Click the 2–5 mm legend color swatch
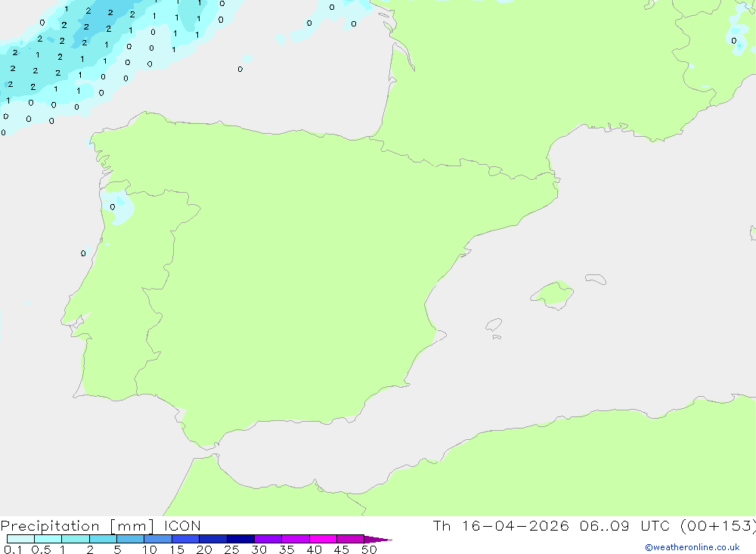Image resolution: width=756 pixels, height=554 pixels. coord(103,539)
